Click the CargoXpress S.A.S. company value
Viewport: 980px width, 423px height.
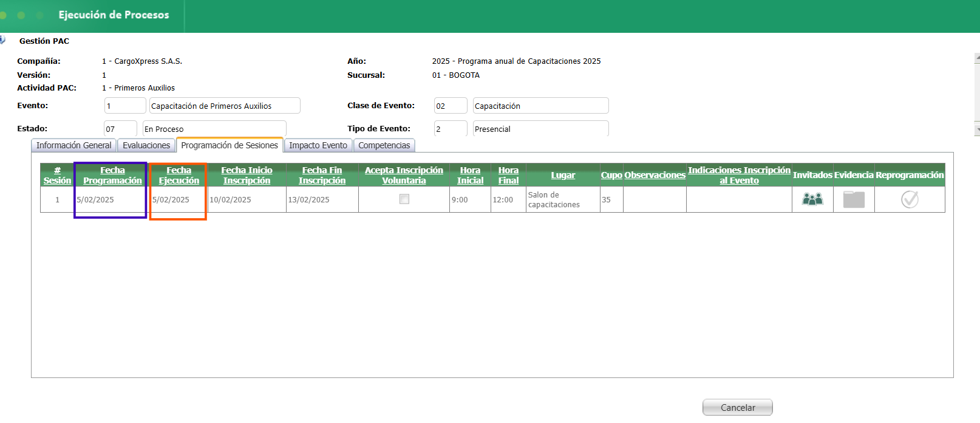click(142, 61)
